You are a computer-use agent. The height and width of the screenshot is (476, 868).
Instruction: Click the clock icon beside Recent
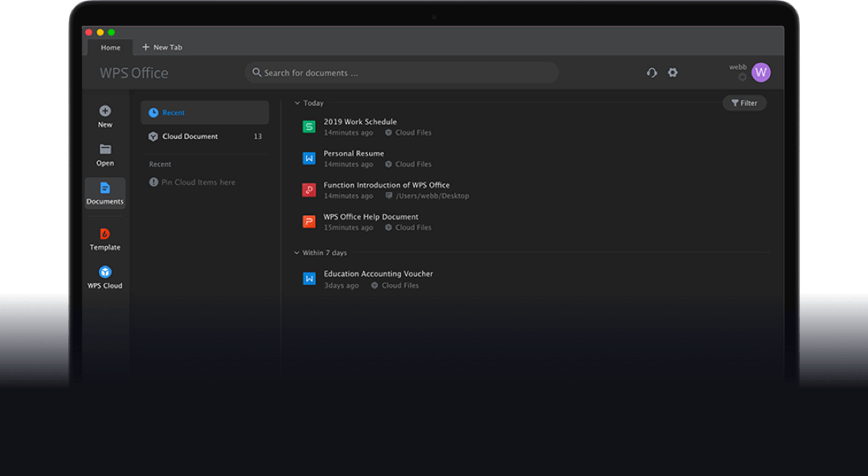coord(154,113)
